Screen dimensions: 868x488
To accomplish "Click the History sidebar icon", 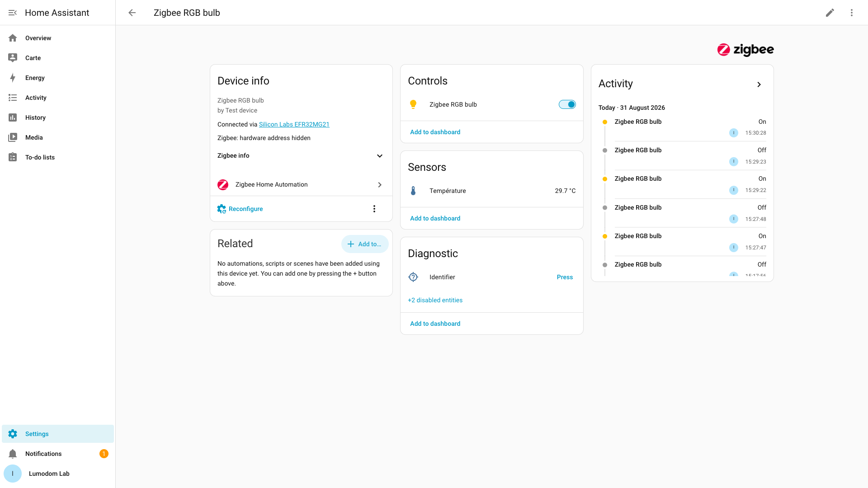I will (x=13, y=117).
